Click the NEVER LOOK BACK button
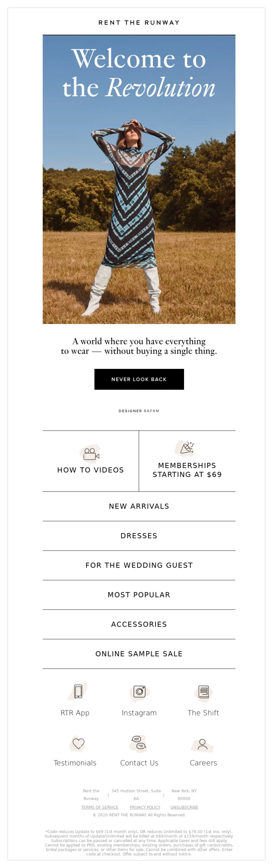 139,379
